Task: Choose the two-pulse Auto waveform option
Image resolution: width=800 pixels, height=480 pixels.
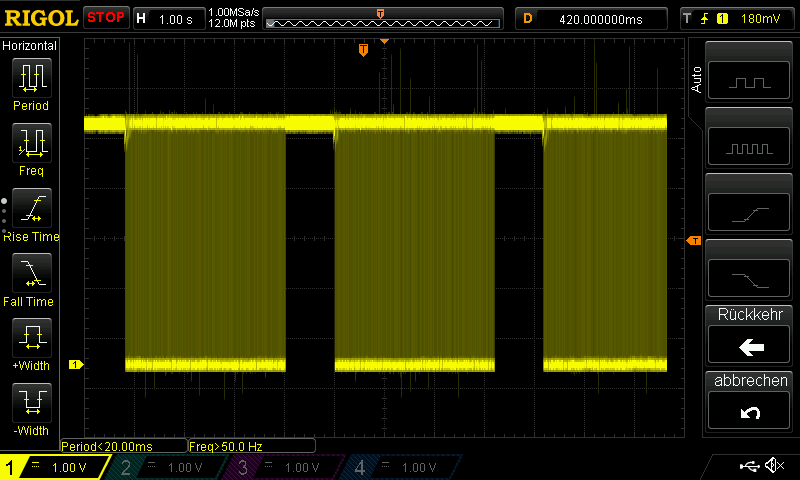Action: (x=749, y=80)
